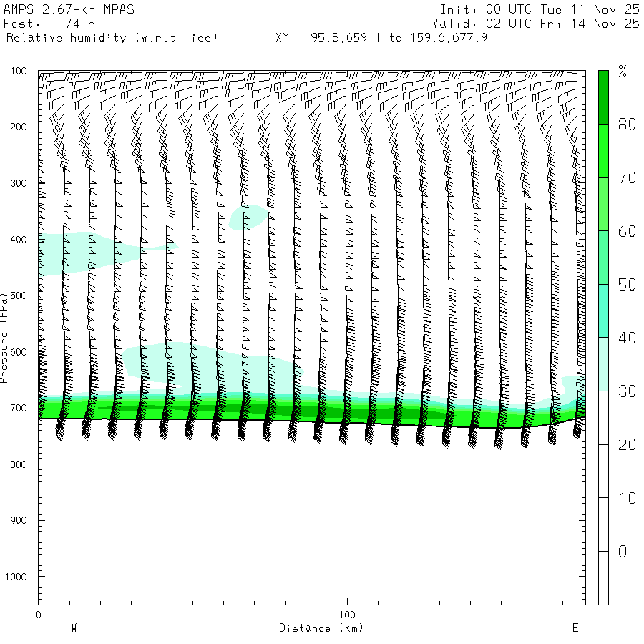The width and height of the screenshot is (644, 644).
Task: Click the 300 hPa pressure axis label
Action: click(x=19, y=183)
